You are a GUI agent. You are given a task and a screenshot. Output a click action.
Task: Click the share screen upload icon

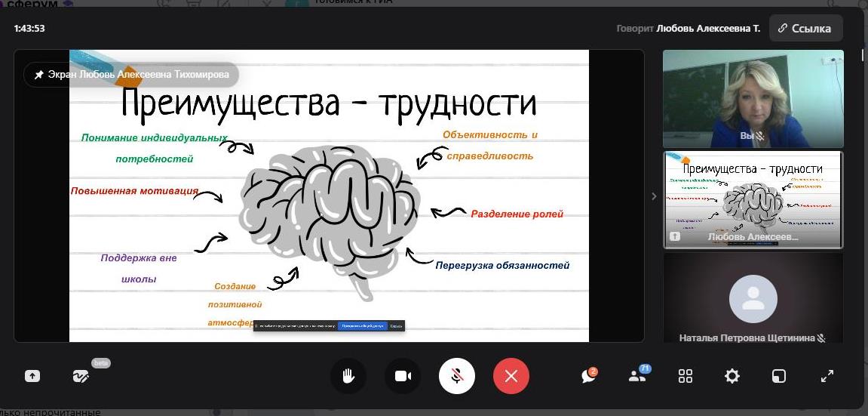click(x=32, y=376)
